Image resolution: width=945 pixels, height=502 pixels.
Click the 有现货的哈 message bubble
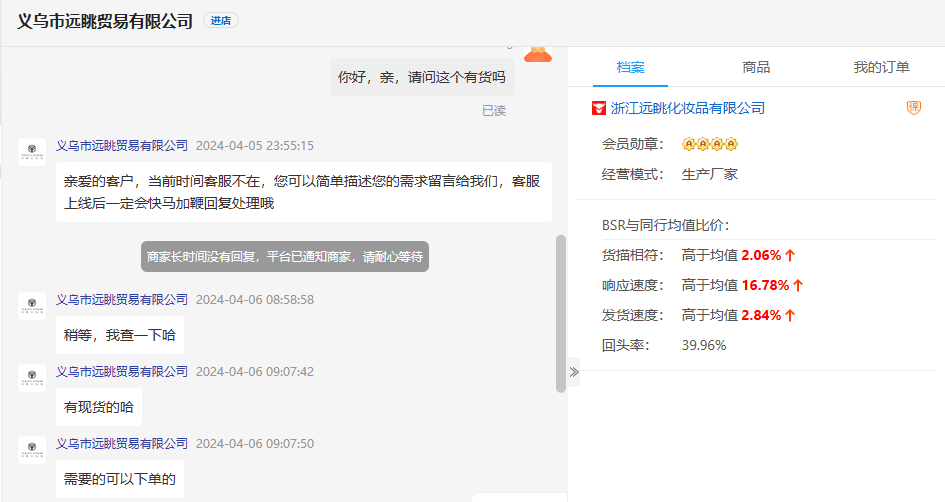[x=99, y=407]
